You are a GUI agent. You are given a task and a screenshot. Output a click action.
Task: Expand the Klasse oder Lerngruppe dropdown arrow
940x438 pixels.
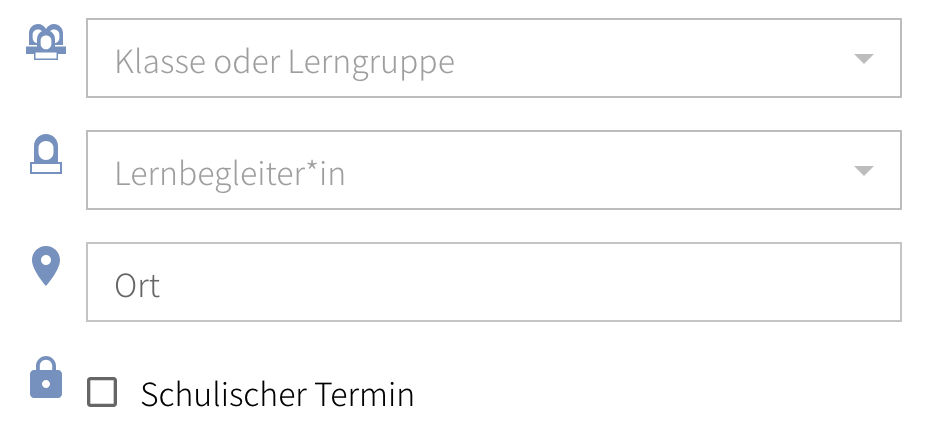[x=864, y=59]
